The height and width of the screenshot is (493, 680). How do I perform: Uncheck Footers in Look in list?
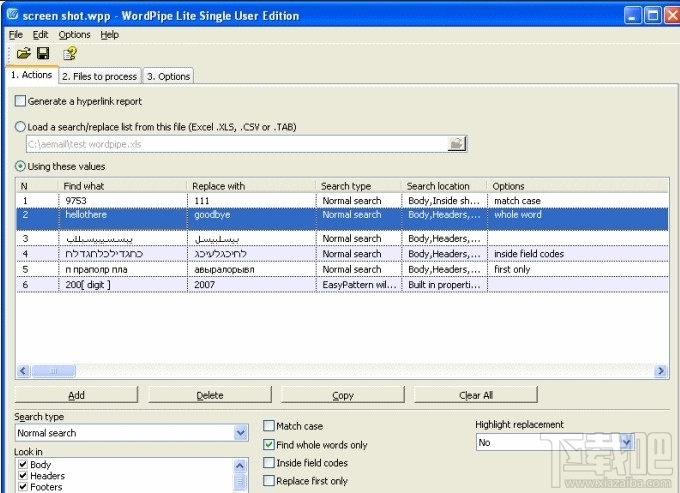pos(23,487)
